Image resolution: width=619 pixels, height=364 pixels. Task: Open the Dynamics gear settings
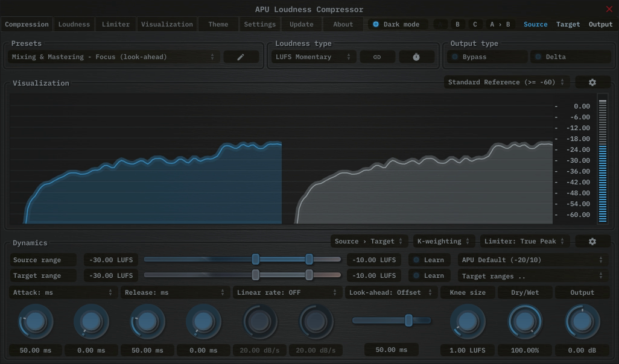(x=592, y=241)
